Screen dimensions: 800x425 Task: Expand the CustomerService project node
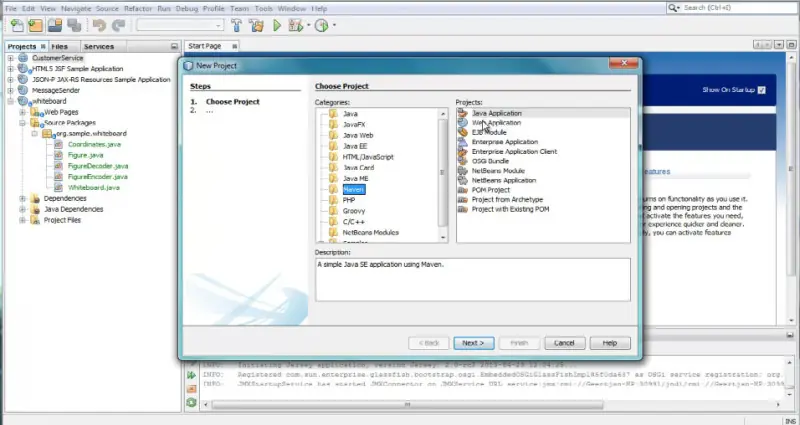(x=10, y=58)
